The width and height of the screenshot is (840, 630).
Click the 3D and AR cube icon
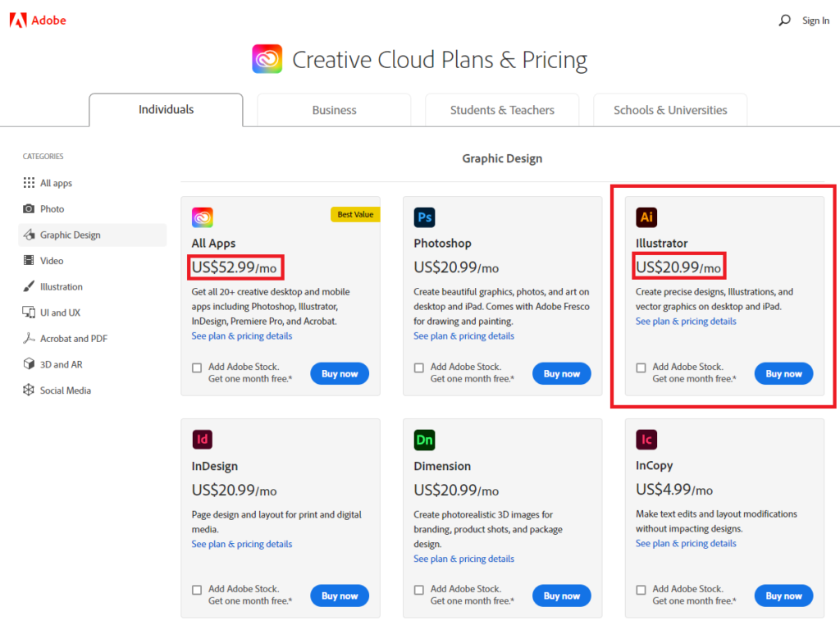29,363
